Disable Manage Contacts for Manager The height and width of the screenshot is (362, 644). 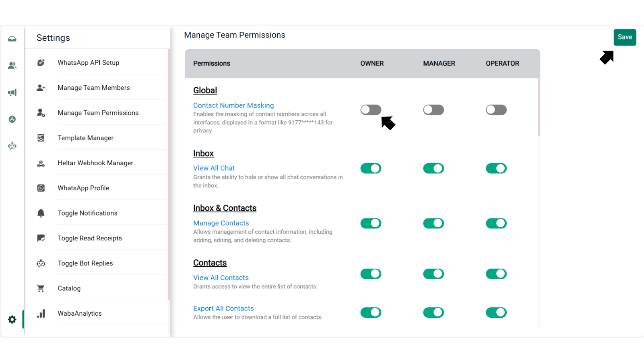click(x=433, y=223)
